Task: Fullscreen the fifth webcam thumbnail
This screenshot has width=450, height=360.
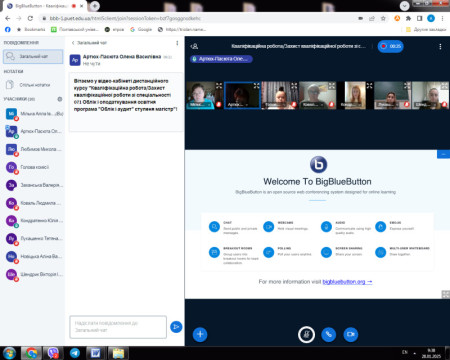Action: coord(369,86)
